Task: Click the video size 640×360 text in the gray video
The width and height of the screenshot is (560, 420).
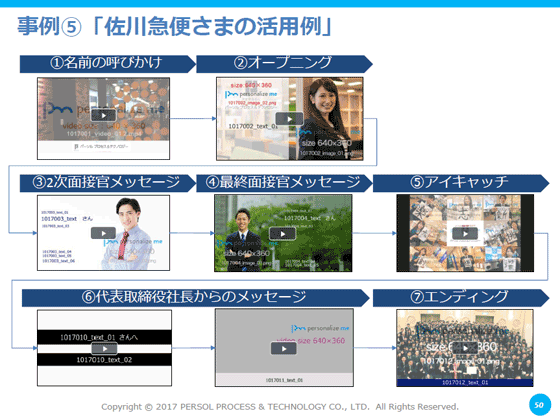Action: pyautogui.click(x=311, y=341)
